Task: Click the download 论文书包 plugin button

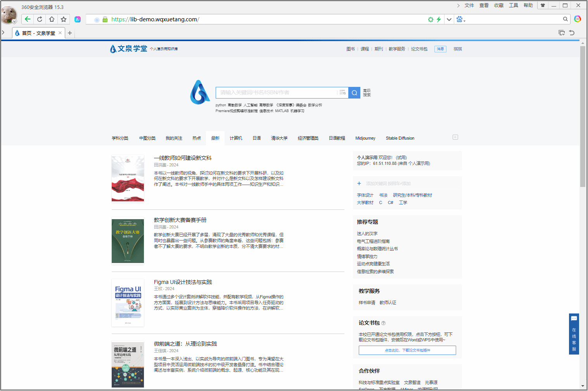Action: pyautogui.click(x=407, y=350)
